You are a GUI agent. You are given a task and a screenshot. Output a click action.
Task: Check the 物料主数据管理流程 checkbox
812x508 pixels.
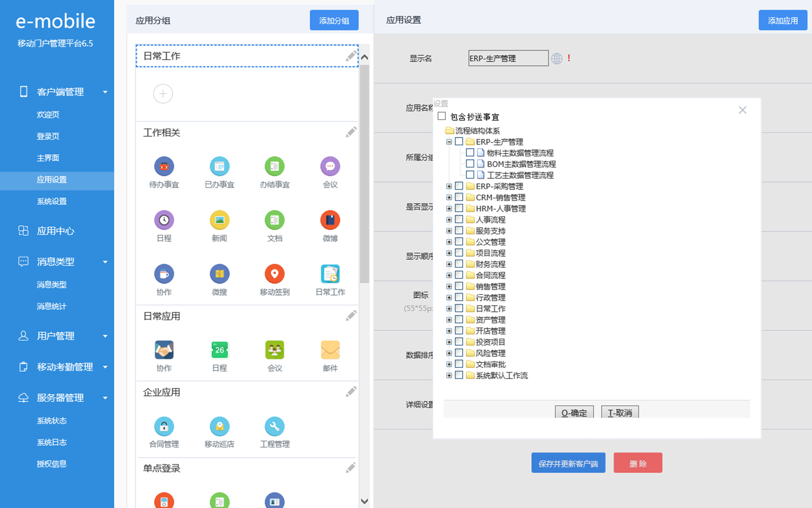(x=470, y=152)
